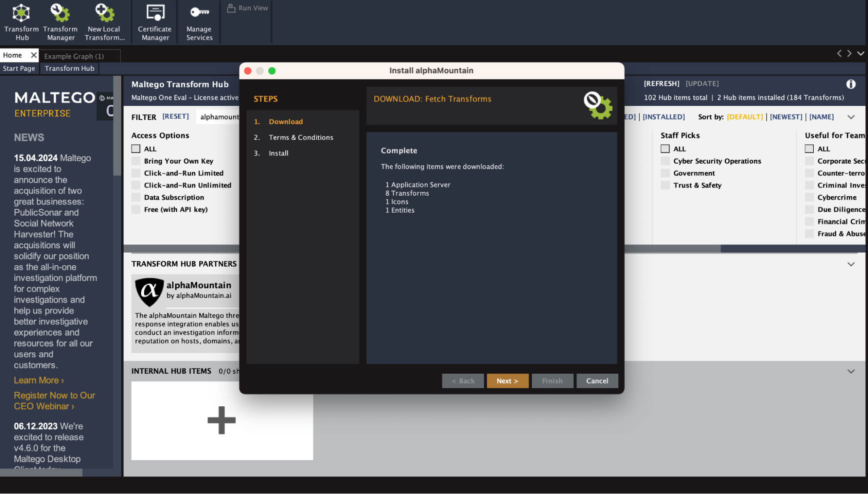
Task: Sort hub items by NEWEST
Action: tap(786, 117)
